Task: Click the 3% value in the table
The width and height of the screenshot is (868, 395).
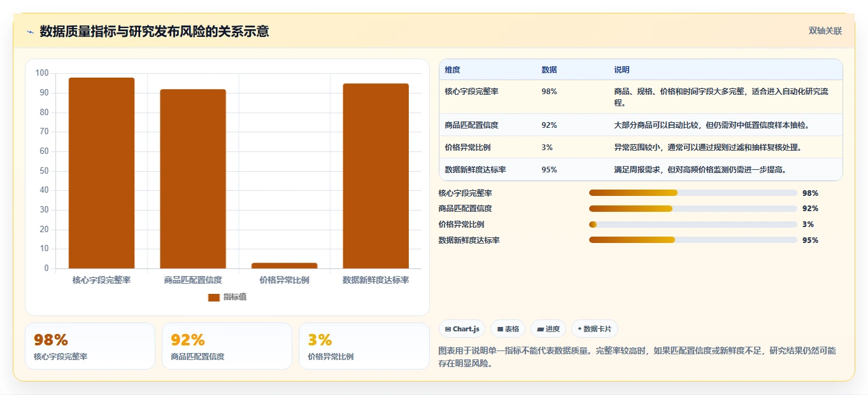Action: tap(547, 148)
